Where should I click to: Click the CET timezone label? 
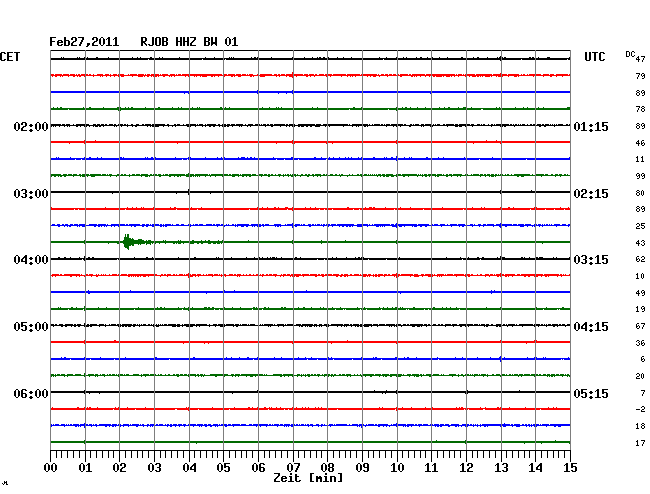click(10, 57)
